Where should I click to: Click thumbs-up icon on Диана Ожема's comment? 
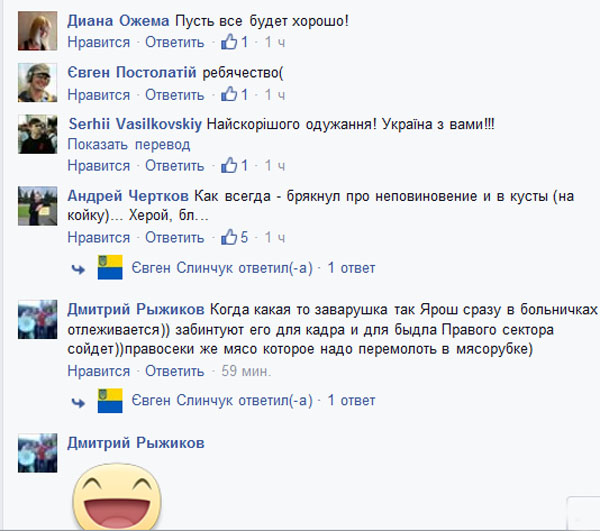coord(229,42)
